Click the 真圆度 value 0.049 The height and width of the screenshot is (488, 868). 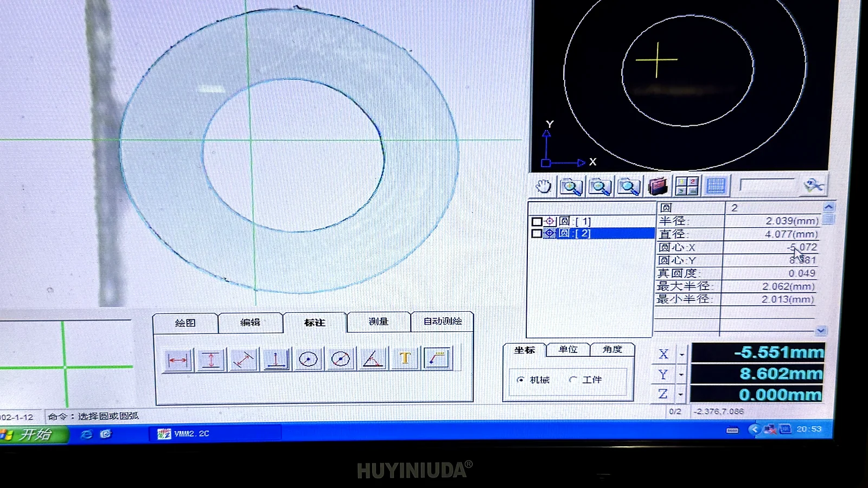802,273
